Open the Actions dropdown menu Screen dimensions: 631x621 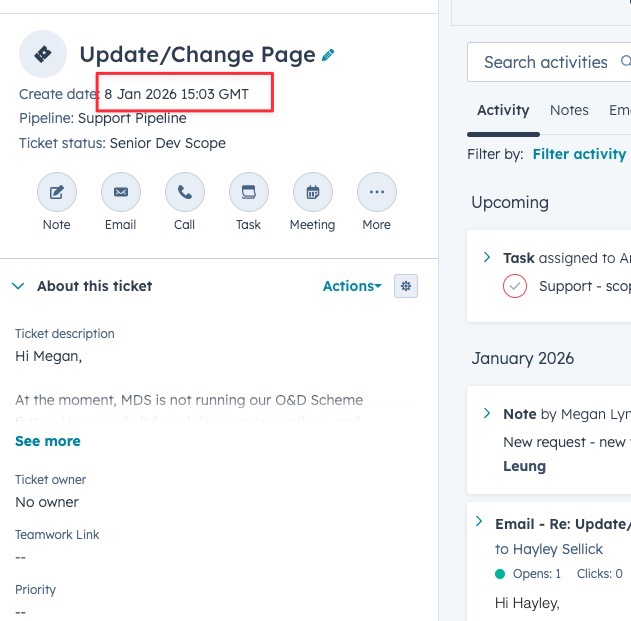(352, 286)
